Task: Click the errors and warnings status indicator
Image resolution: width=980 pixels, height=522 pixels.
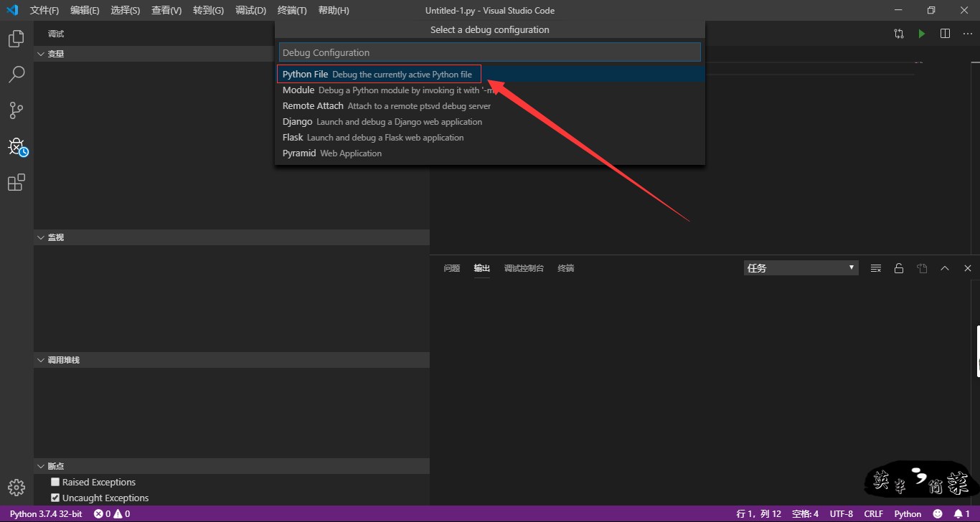Action: coord(112,514)
